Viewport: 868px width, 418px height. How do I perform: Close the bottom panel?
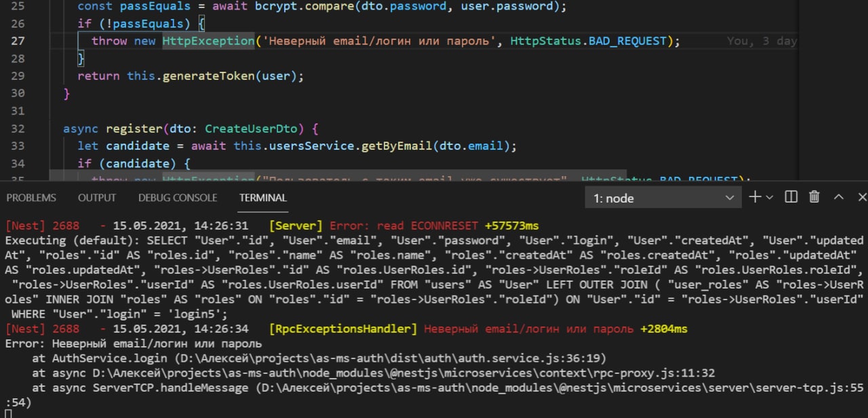click(862, 197)
